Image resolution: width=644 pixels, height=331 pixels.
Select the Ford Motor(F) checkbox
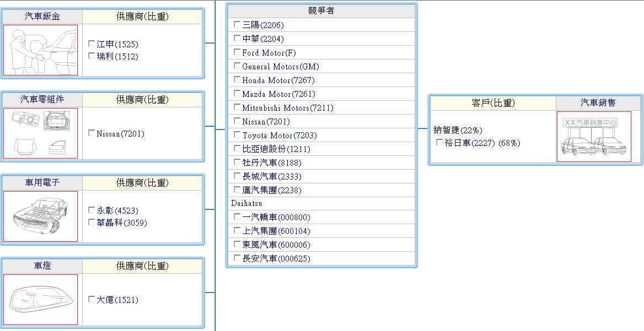[237, 52]
